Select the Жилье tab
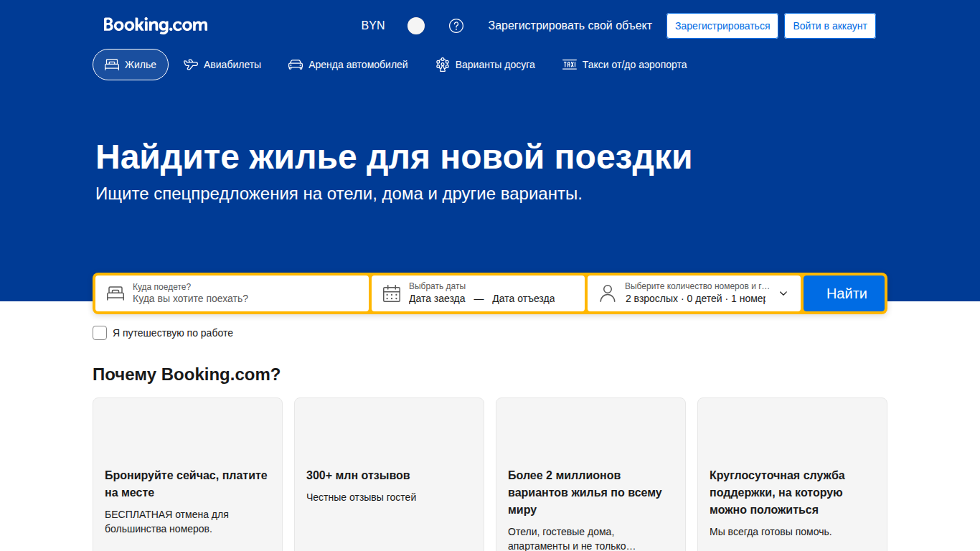 [131, 65]
